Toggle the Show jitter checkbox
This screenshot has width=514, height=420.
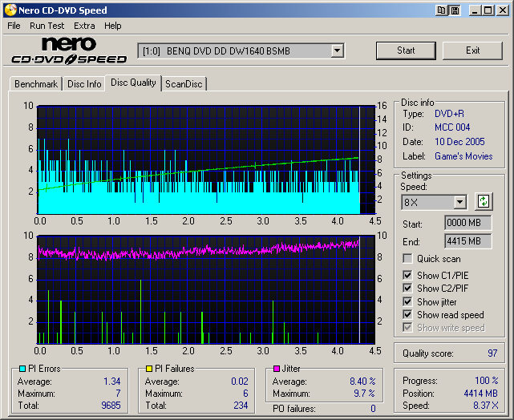tap(408, 301)
